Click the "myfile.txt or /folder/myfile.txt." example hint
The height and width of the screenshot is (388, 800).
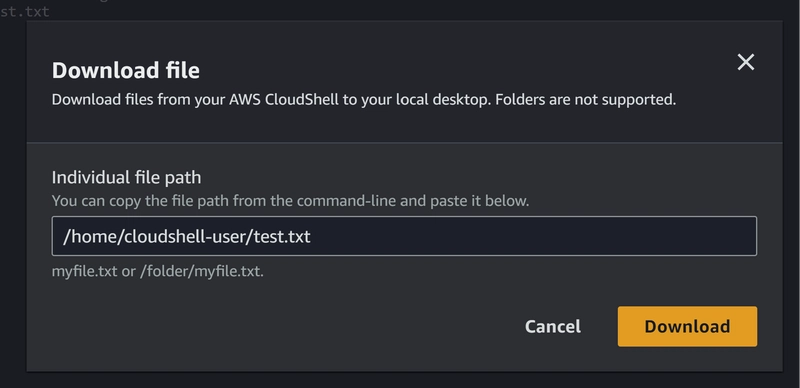pyautogui.click(x=158, y=271)
